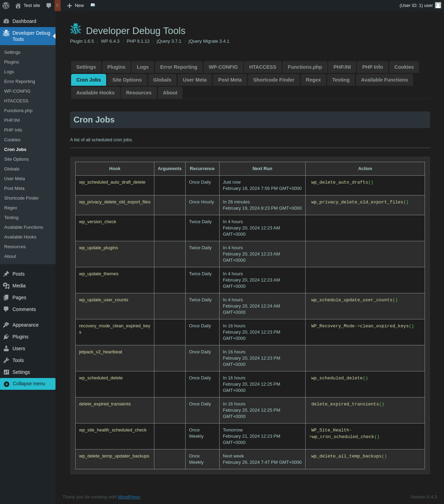Image resolution: width=444 pixels, height=504 pixels.
Task: Select Error Reporting in sidebar submenu
Action: click(19, 82)
